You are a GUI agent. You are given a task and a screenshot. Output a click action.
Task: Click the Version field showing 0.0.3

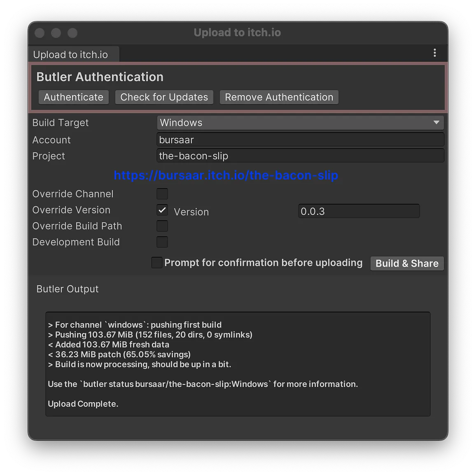tap(358, 212)
